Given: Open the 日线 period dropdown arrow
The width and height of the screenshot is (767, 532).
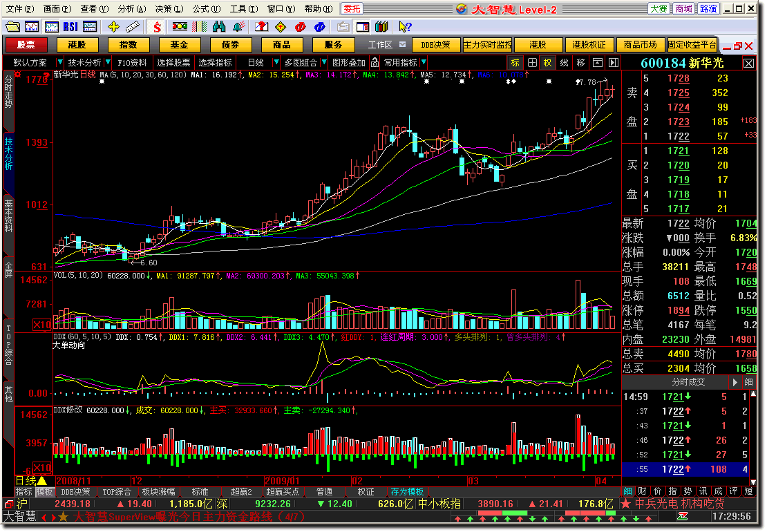Looking at the screenshot, I should click(276, 63).
